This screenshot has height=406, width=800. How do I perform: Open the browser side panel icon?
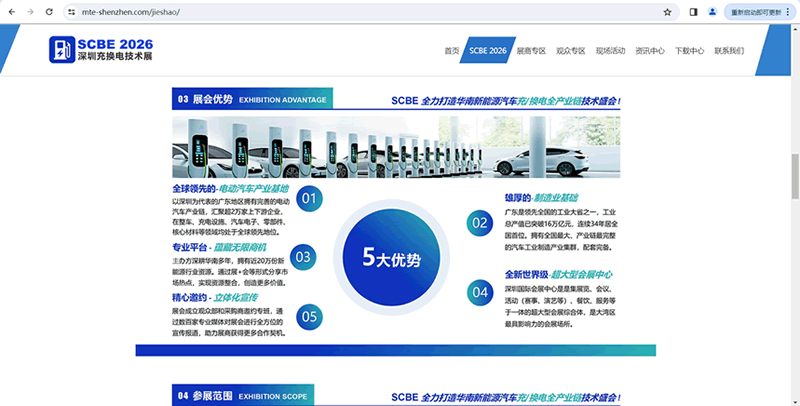click(693, 12)
